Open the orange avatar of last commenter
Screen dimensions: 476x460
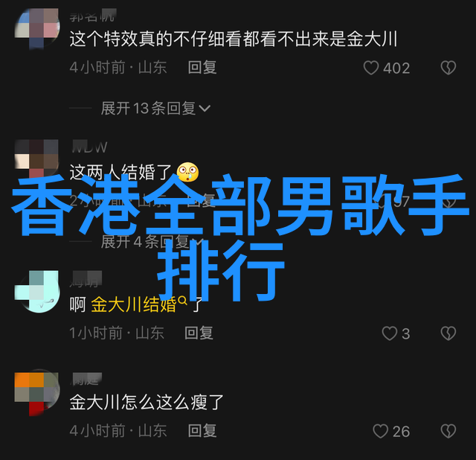[36, 394]
